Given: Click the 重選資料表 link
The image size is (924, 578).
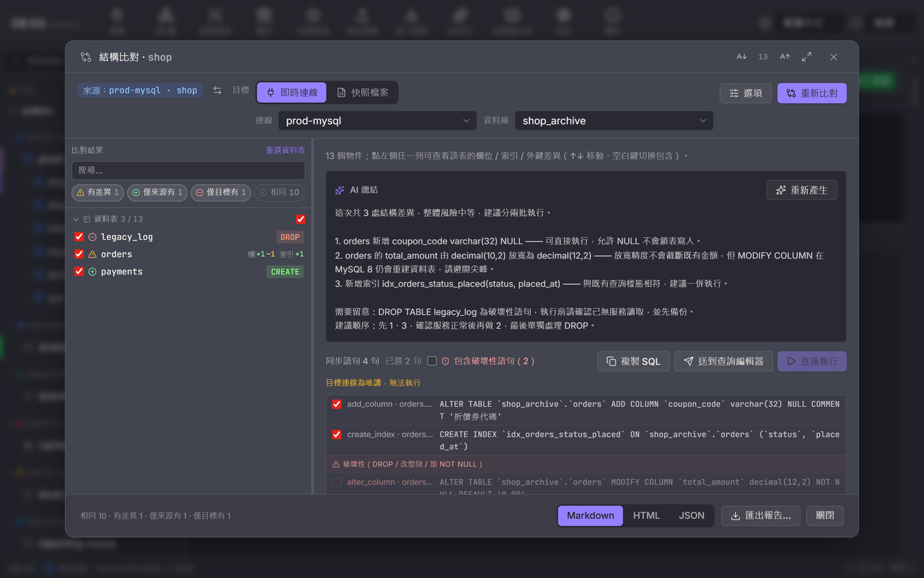Looking at the screenshot, I should tap(285, 150).
